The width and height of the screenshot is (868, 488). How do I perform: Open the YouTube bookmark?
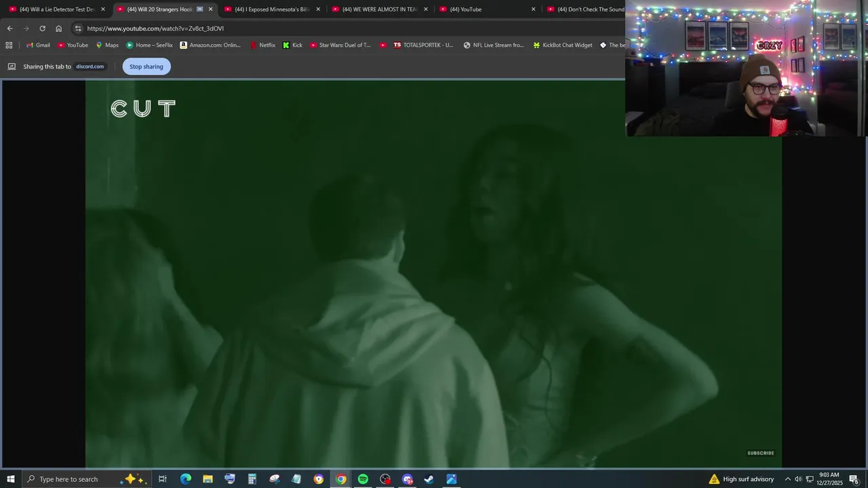tap(73, 45)
